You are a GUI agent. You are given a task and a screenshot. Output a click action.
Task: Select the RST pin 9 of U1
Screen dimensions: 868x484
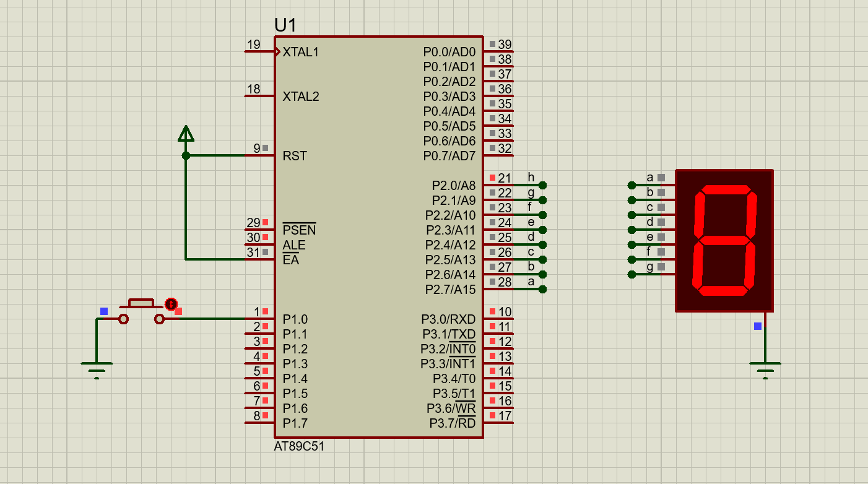pos(259,155)
